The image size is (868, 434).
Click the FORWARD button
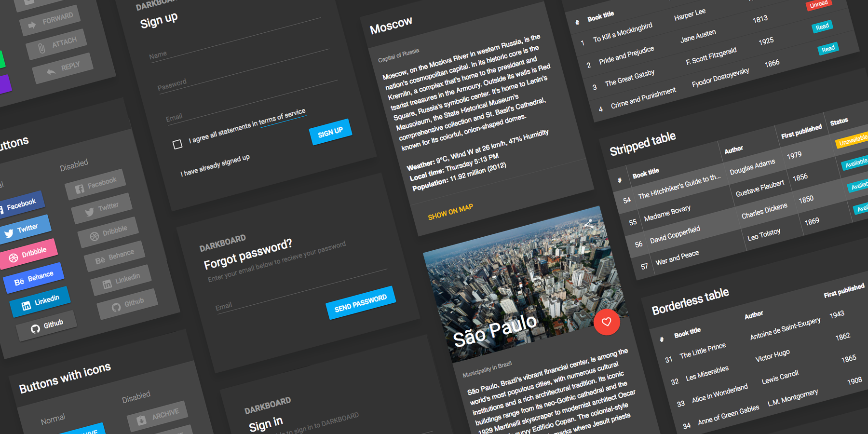pos(50,21)
